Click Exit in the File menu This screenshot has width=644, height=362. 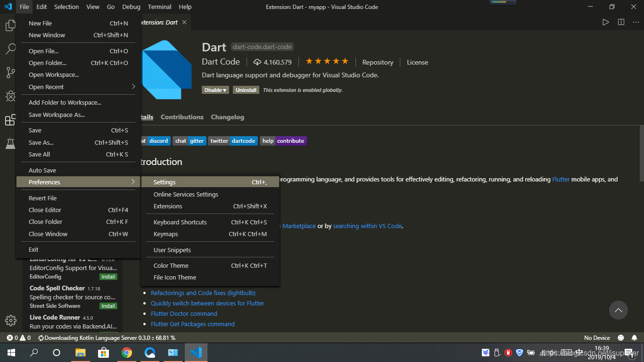click(79, 249)
